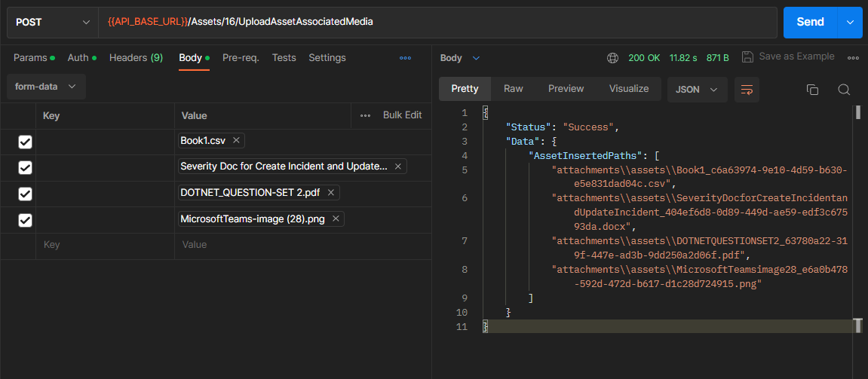The image size is (868, 379).
Task: Click the wrap lines icon in response toolbar
Action: pos(747,90)
